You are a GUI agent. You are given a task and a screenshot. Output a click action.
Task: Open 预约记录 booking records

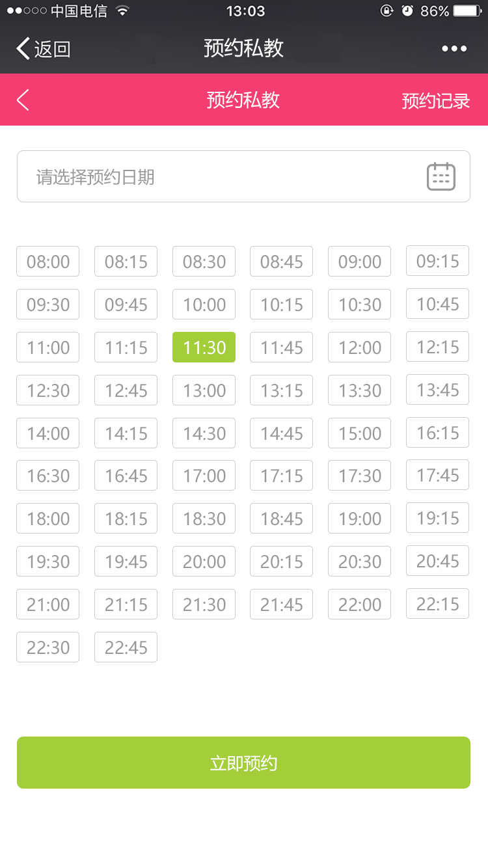click(435, 101)
